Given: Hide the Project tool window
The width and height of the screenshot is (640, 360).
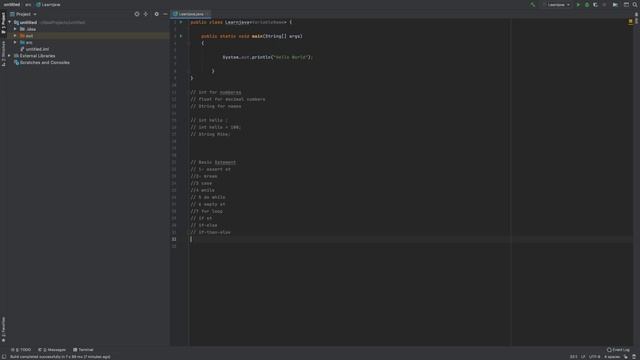Looking at the screenshot, I should (x=165, y=14).
